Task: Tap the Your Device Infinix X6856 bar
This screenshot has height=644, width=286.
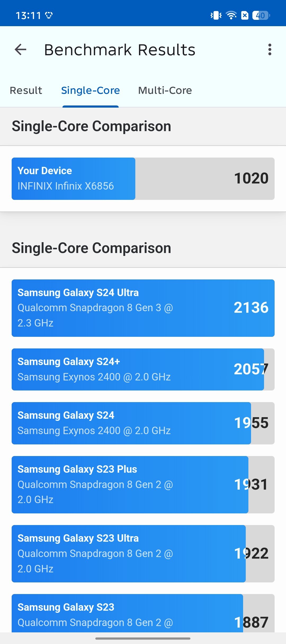Action: [x=143, y=179]
